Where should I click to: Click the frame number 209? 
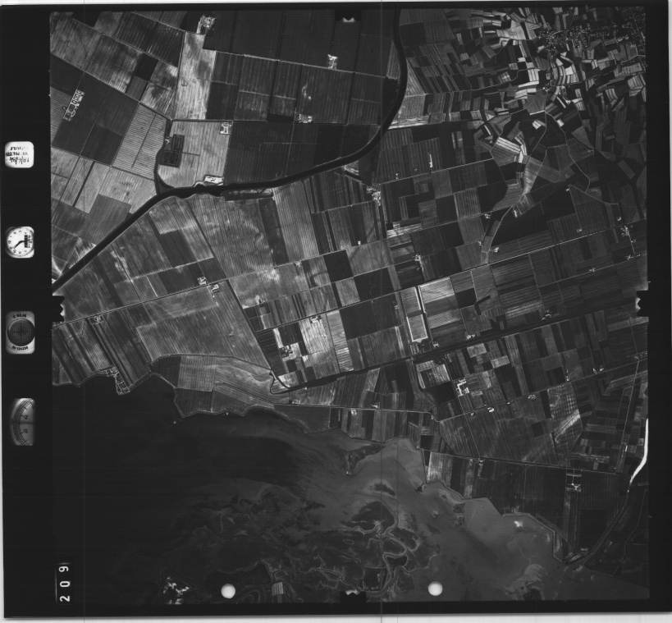pos(65,583)
